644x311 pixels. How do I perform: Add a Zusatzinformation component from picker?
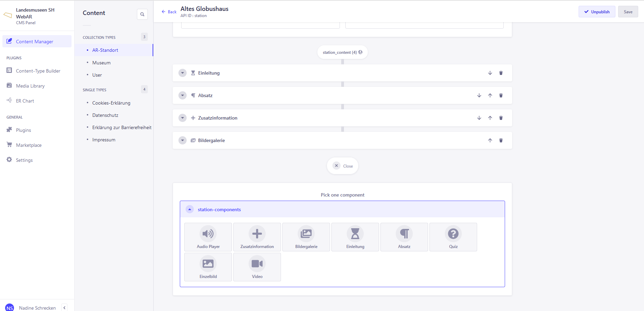257,237
